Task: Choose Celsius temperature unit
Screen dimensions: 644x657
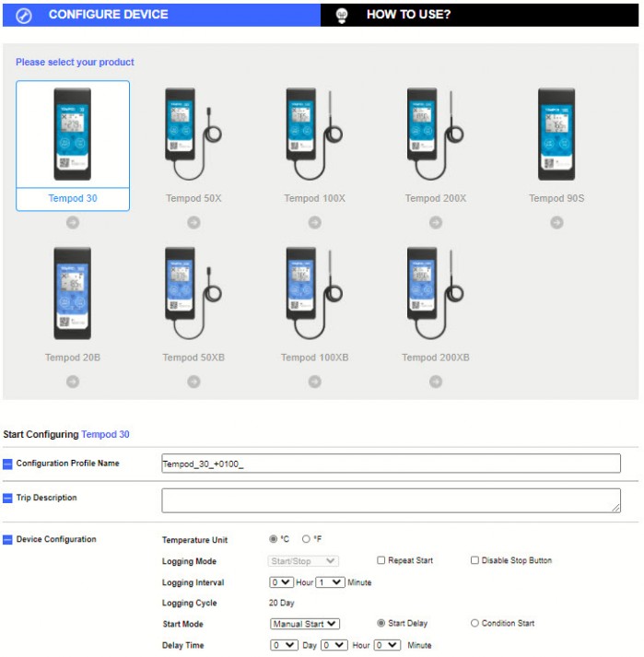Action: pos(274,539)
